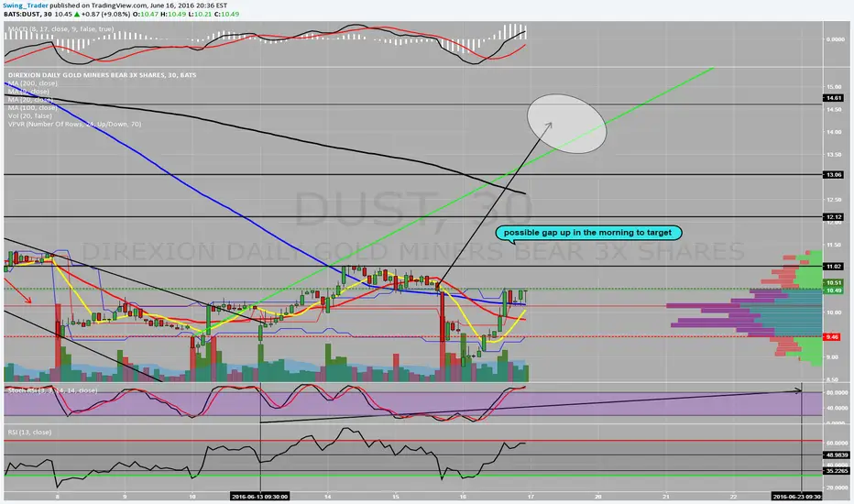Click date 14 on the time axis
The image size is (854, 504).
[x=328, y=497]
